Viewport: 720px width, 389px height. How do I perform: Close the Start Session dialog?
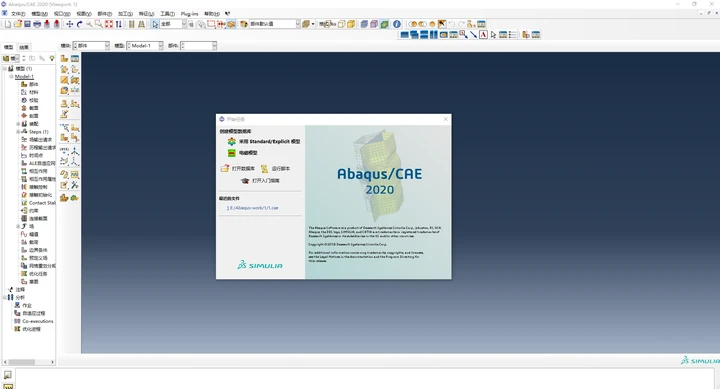445,119
